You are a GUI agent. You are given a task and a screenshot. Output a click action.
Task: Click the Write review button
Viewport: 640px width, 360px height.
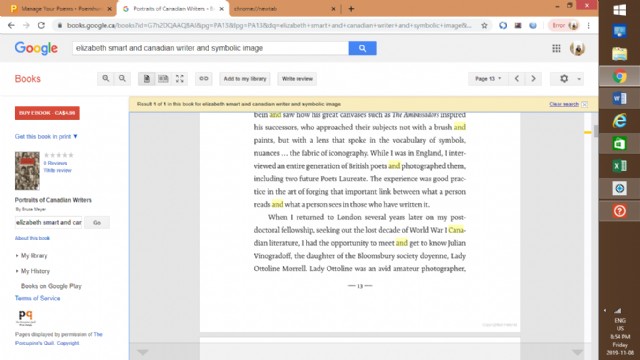pyautogui.click(x=297, y=78)
